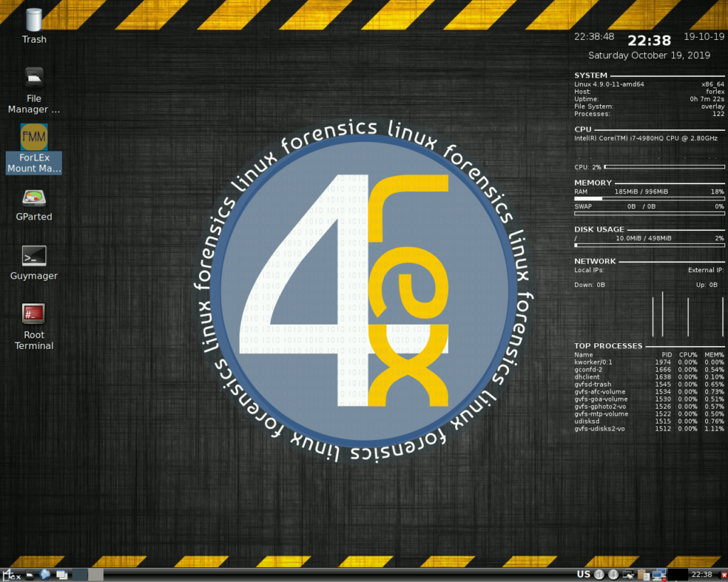
Task: Select the Guymager desktop icon
Action: point(34,263)
